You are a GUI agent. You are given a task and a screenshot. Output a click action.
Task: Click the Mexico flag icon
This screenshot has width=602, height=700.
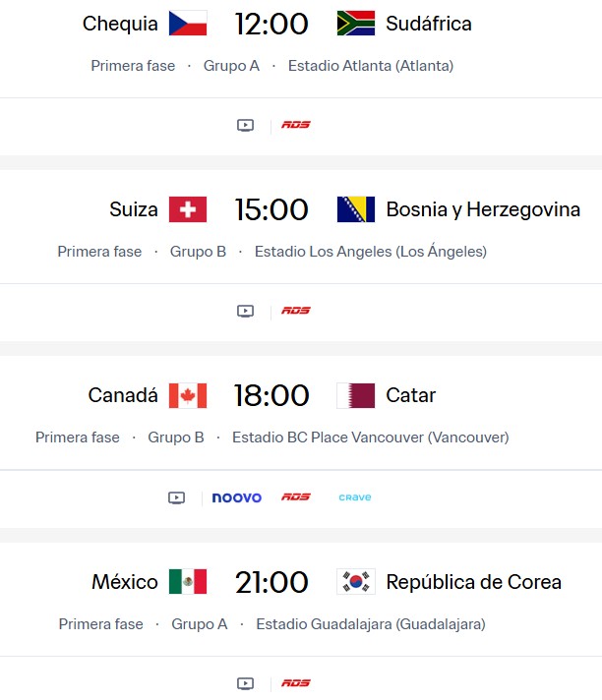188,581
